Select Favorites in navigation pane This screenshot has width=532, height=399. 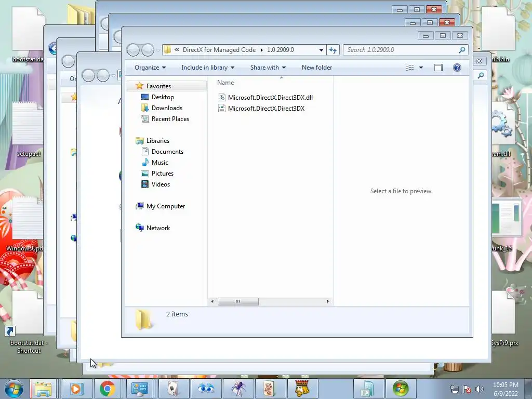[x=159, y=86]
